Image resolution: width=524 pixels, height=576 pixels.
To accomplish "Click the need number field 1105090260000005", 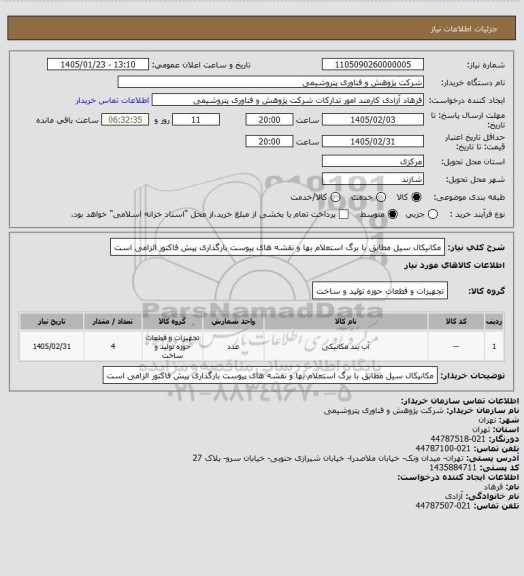I will coord(373,65).
